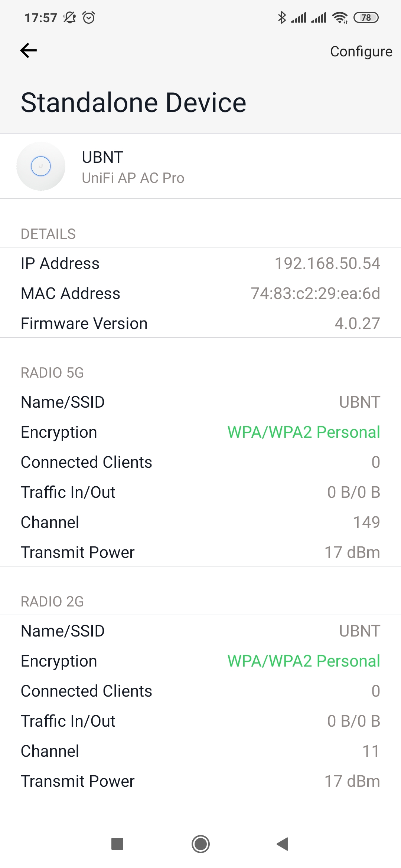The image size is (401, 868).
Task: Select the IP Address value 192.168.50.54
Action: (327, 263)
